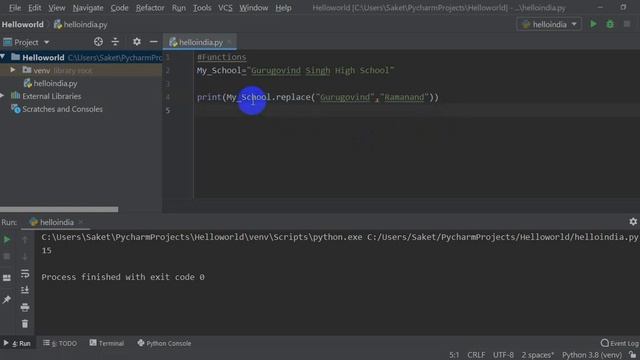Image resolution: width=640 pixels, height=360 pixels.
Task: Expand External Libraries node
Action: click(2, 96)
